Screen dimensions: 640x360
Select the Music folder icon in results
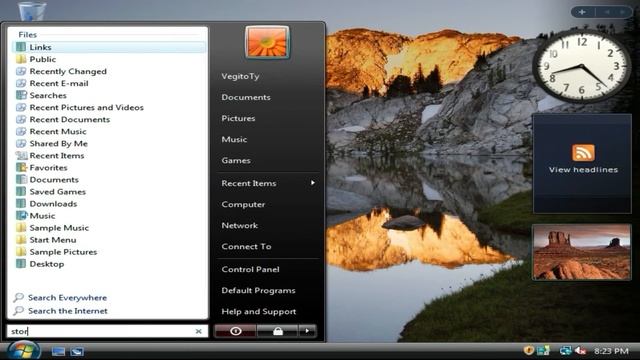[21, 216]
